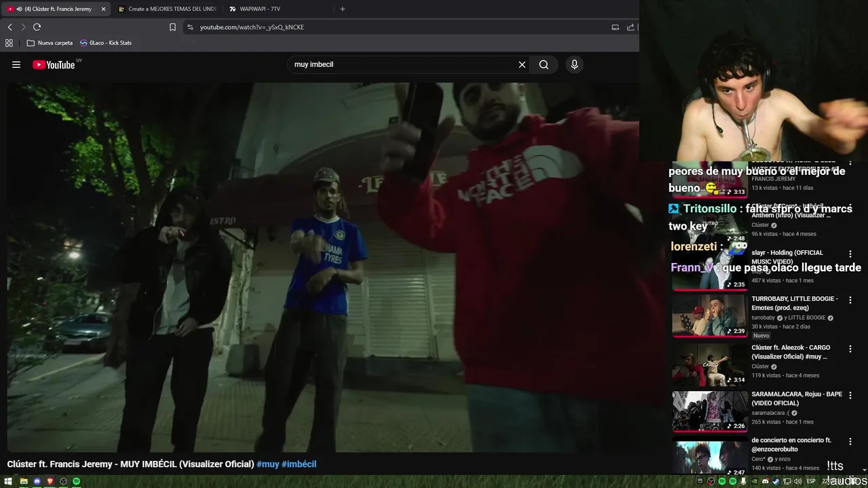This screenshot has height=488, width=868.
Task: Bookmark this page via bookmark icon
Action: point(172,27)
